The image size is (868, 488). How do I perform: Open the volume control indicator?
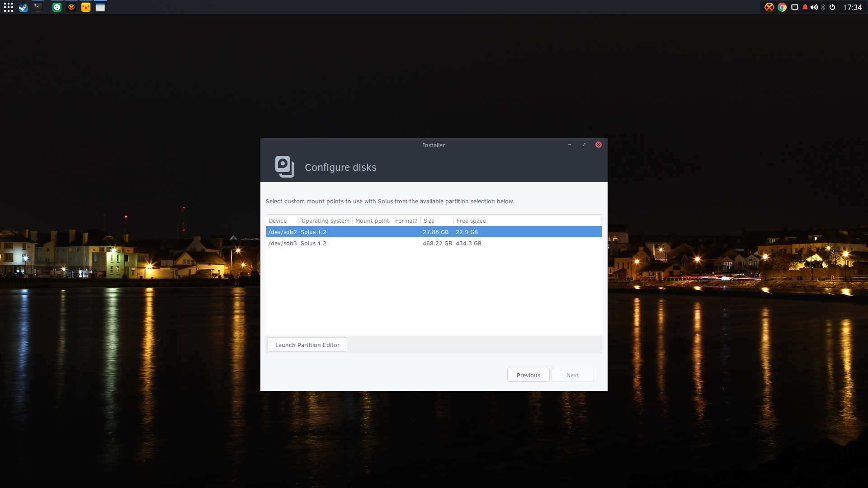[814, 7]
